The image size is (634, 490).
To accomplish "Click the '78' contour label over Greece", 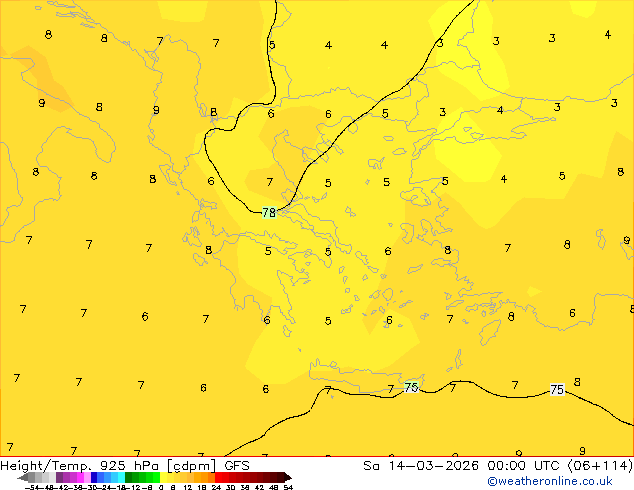I will click(x=269, y=212).
